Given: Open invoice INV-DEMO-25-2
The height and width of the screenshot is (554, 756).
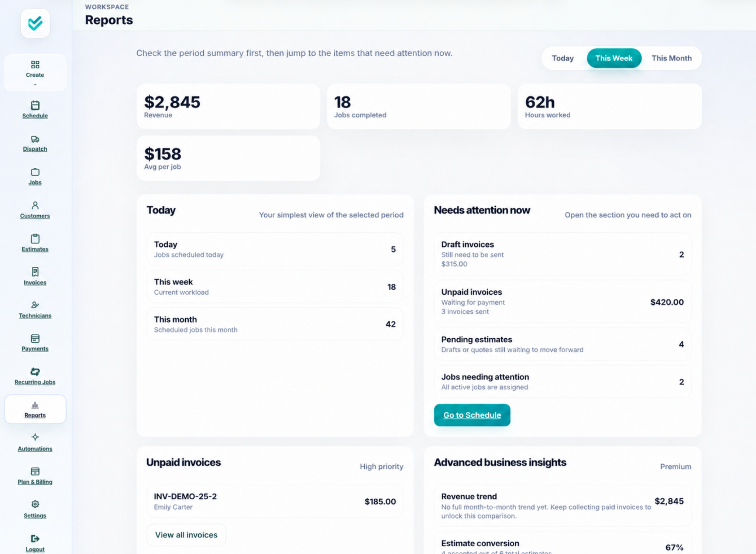Looking at the screenshot, I should 275,501.
